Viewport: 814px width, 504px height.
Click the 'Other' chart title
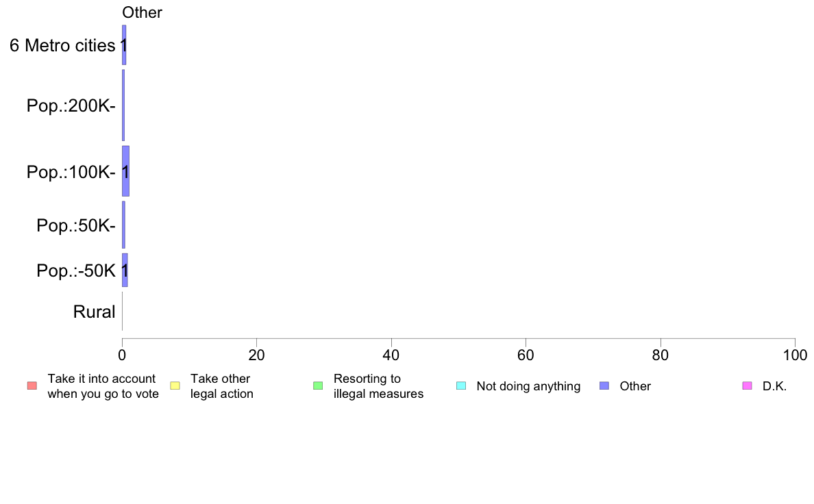(142, 12)
